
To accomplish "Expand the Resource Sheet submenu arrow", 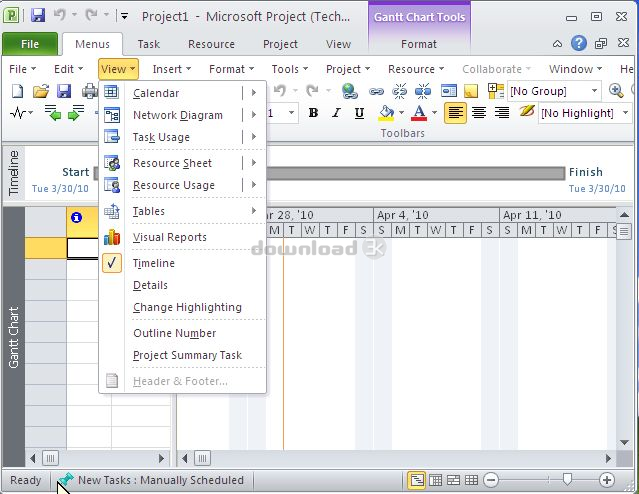I will pos(253,163).
